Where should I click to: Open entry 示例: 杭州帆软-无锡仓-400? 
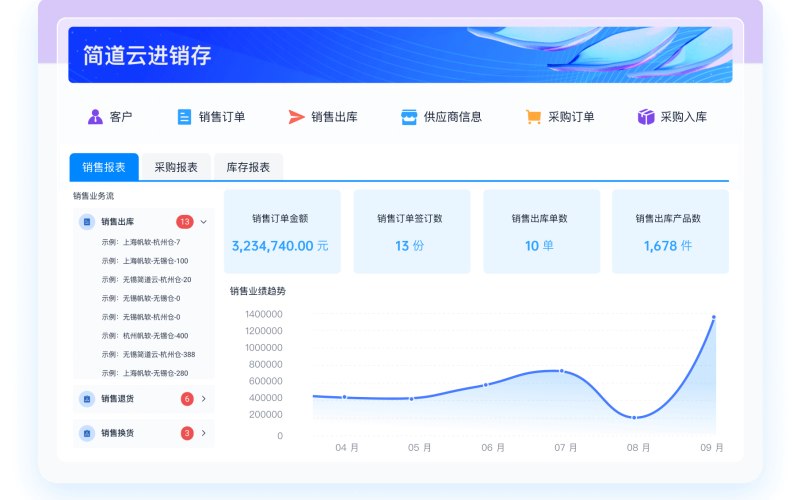[145, 336]
